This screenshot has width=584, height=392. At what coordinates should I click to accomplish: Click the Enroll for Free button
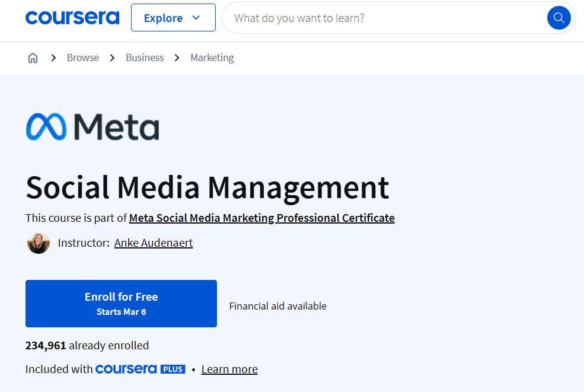[x=120, y=303]
